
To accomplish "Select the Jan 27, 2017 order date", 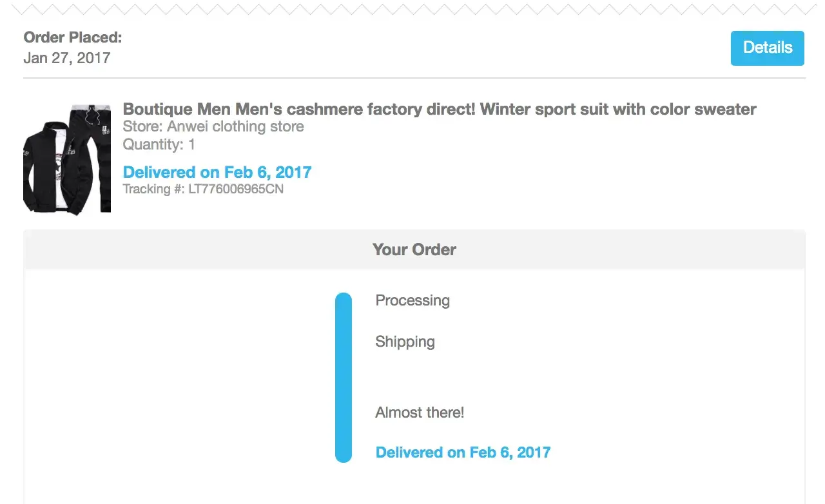I will tap(66, 58).
